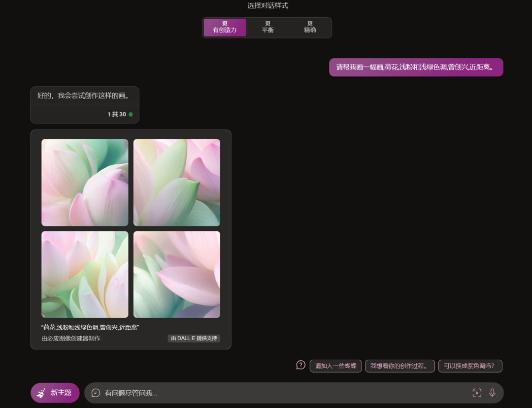Click the broom icon on 新主题 button

41,393
